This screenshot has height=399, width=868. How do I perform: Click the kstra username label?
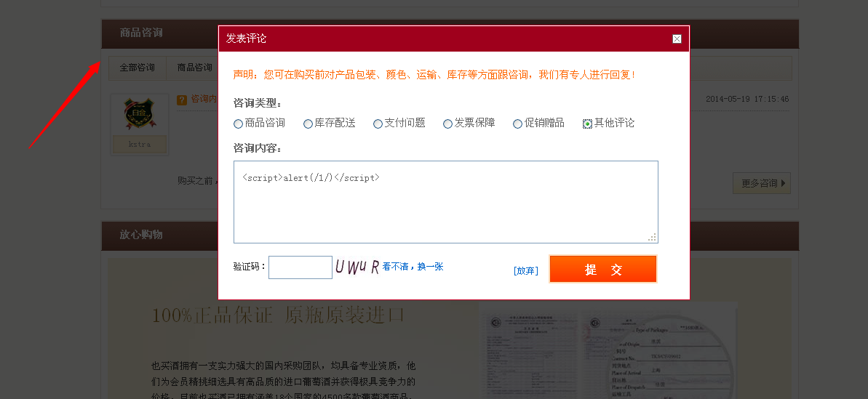coord(140,144)
